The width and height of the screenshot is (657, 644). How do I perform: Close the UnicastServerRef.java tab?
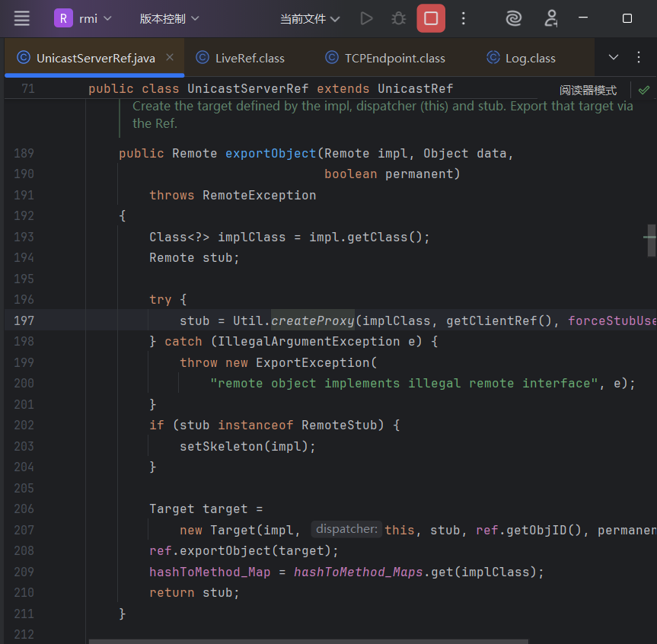[x=170, y=57]
